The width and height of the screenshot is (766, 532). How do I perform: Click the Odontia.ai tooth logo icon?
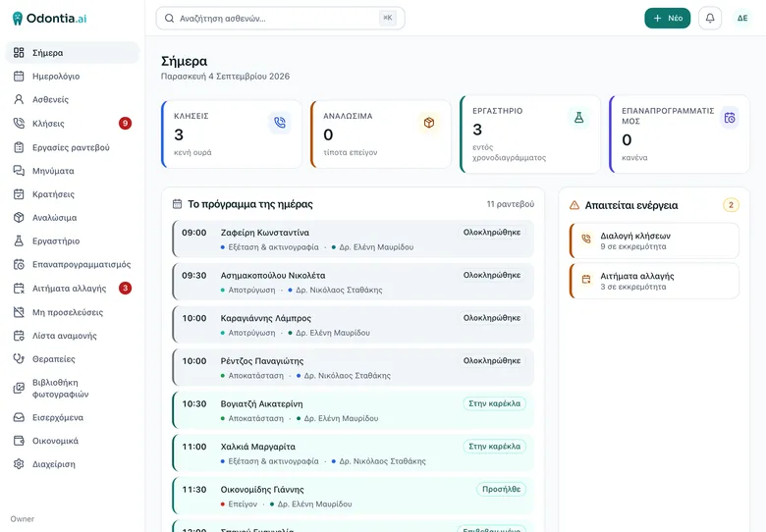18,19
